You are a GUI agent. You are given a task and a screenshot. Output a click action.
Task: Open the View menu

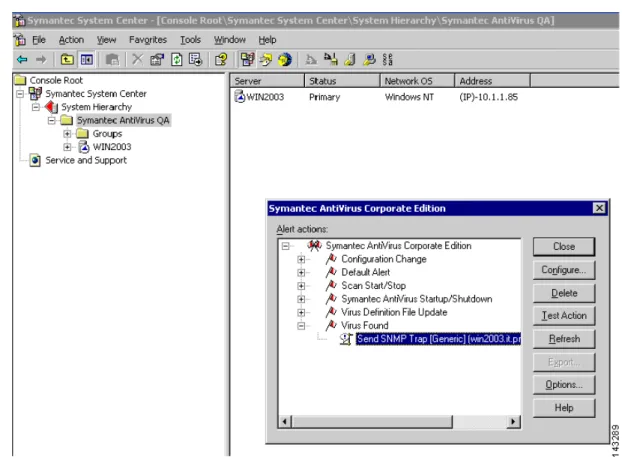point(106,40)
